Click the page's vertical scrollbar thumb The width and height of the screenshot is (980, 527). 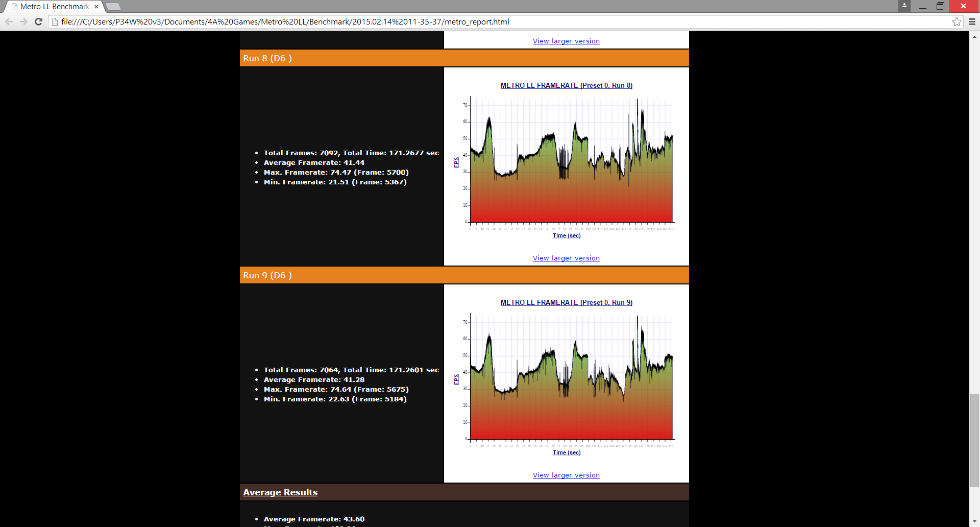tap(974, 440)
